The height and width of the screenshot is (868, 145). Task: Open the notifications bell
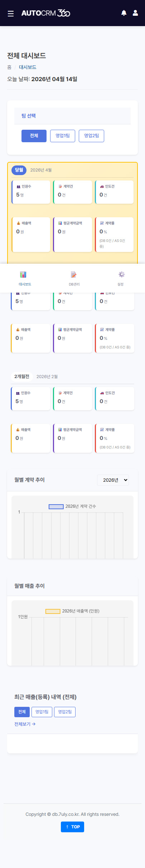coord(124,13)
